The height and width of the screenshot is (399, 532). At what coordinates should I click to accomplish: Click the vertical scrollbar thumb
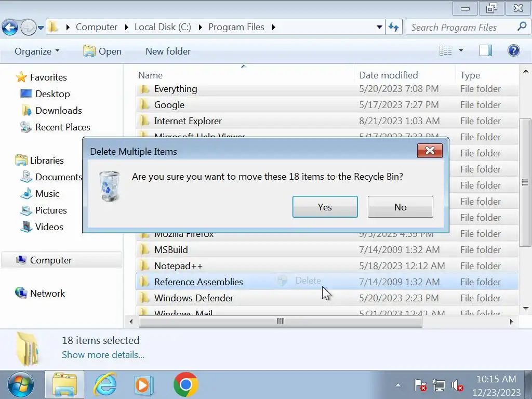[x=525, y=182]
